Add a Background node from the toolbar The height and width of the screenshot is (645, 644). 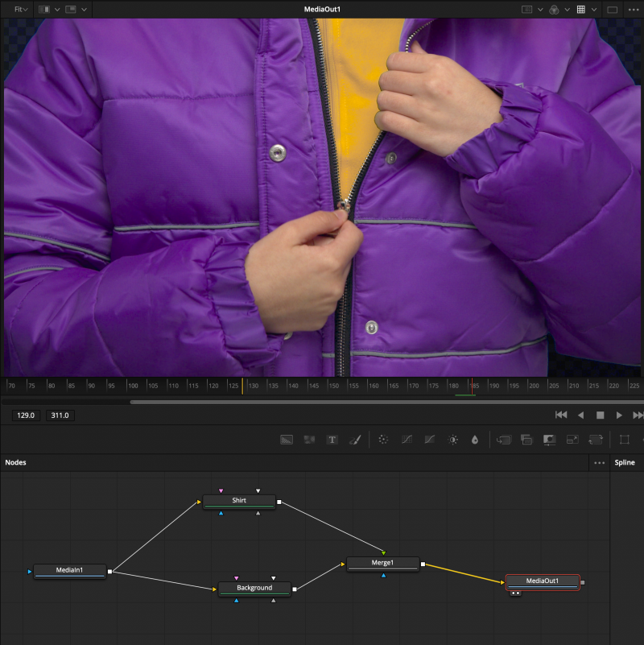click(x=286, y=440)
